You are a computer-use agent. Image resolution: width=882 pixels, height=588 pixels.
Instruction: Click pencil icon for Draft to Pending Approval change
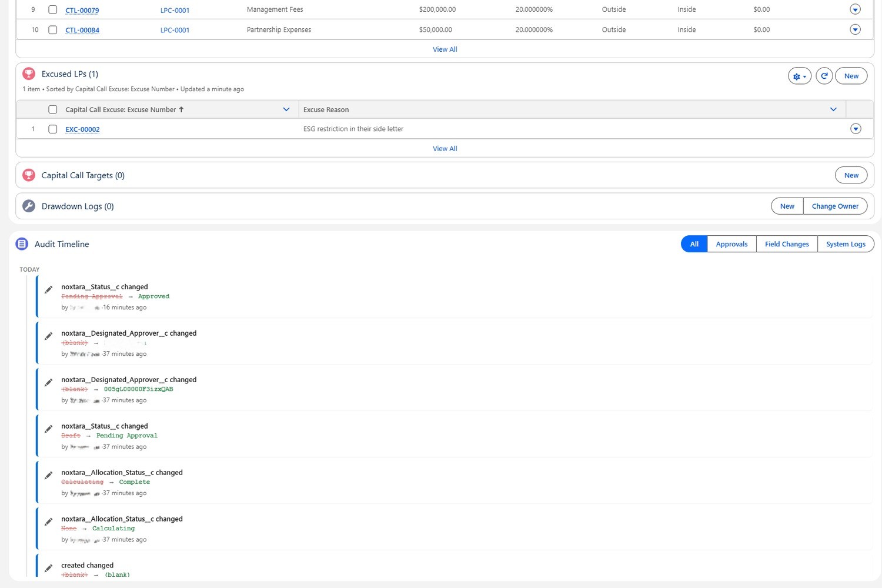49,429
